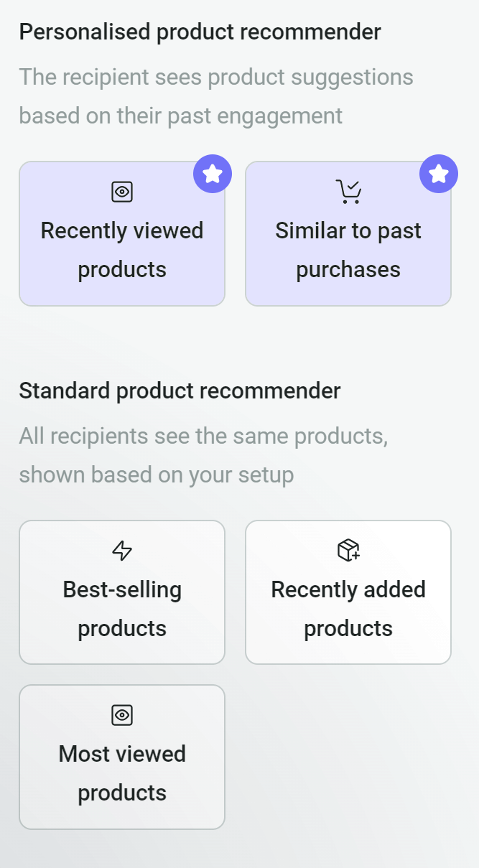Click the star badge on Similar to past purchases
479x868 pixels.
pos(439,173)
